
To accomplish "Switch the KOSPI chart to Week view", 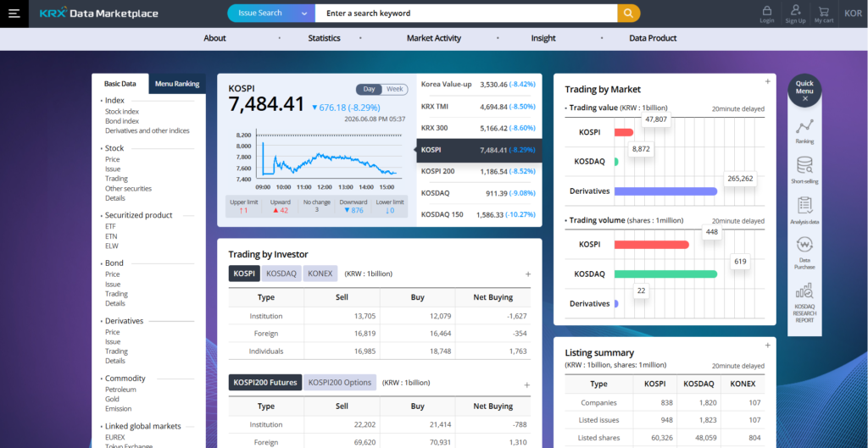I will 395,89.
